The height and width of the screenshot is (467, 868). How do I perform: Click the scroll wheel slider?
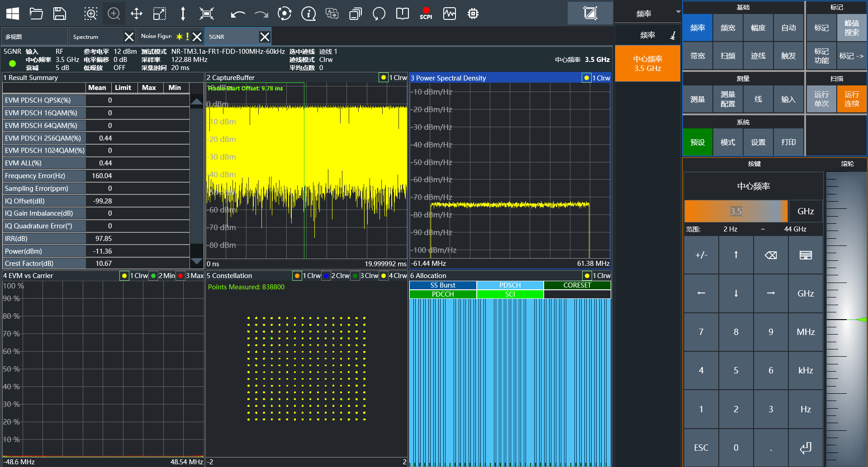[846, 319]
